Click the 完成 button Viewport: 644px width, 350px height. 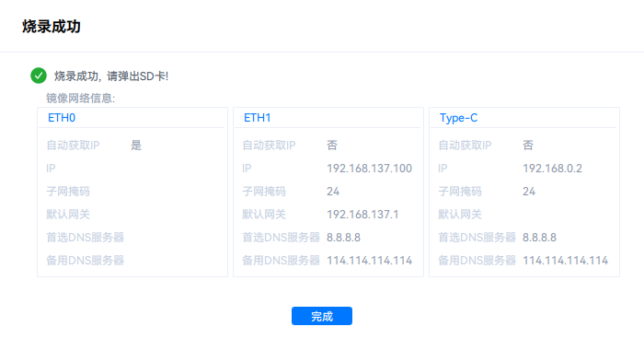[322, 316]
